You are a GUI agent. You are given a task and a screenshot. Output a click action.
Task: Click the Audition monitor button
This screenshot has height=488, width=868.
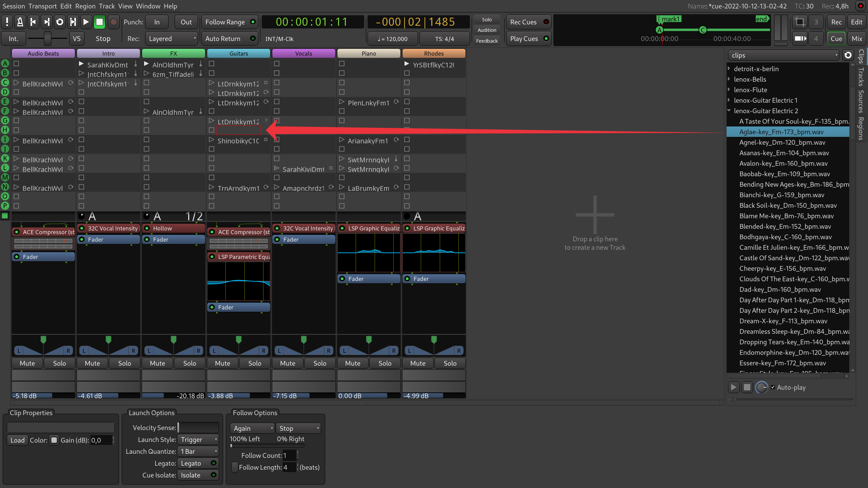pyautogui.click(x=487, y=30)
